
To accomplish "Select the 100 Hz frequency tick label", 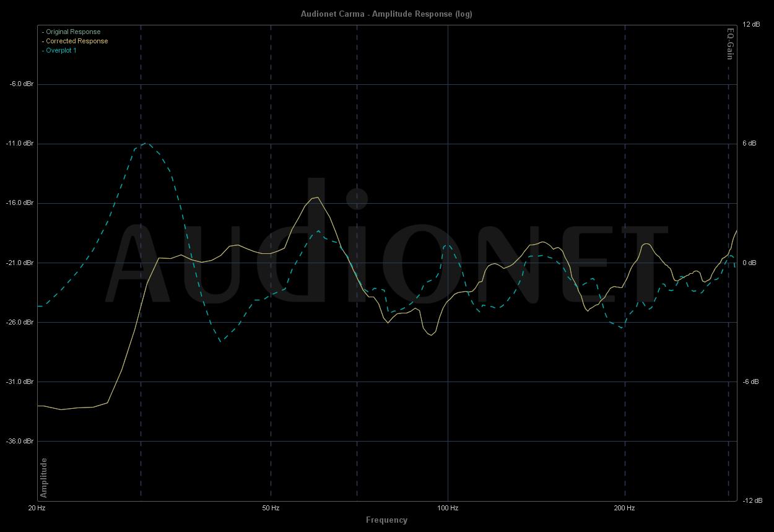I will [x=448, y=508].
